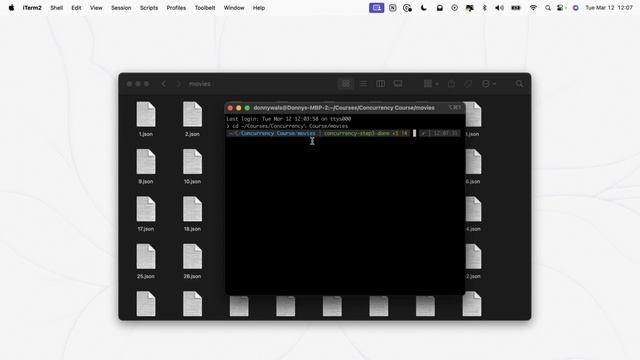
Task: Click the "movies" title in Finder toolbar
Action: (200, 84)
